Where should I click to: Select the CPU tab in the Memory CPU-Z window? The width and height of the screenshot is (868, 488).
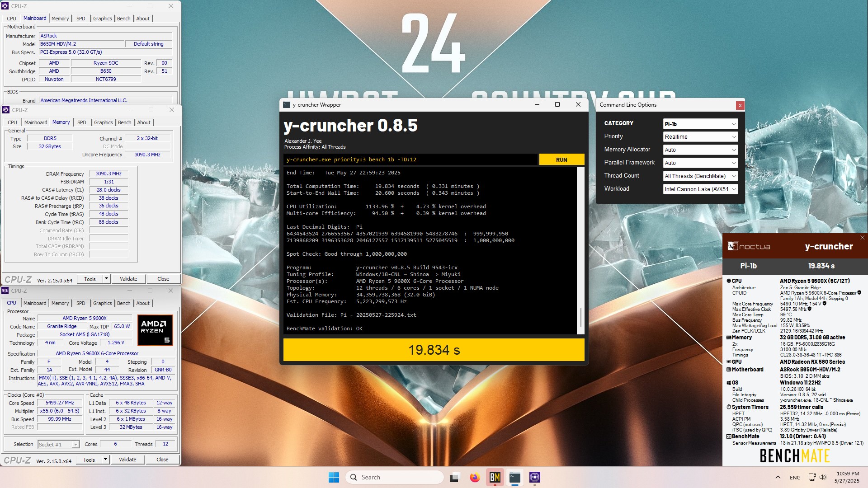pyautogui.click(x=12, y=122)
